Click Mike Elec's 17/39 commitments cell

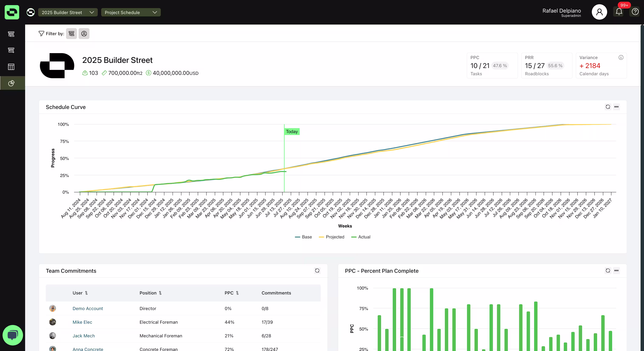point(267,322)
